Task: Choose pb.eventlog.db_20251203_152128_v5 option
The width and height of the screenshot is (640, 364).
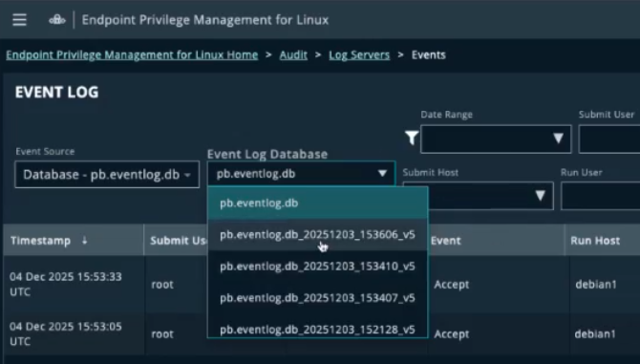Action: 317,329
